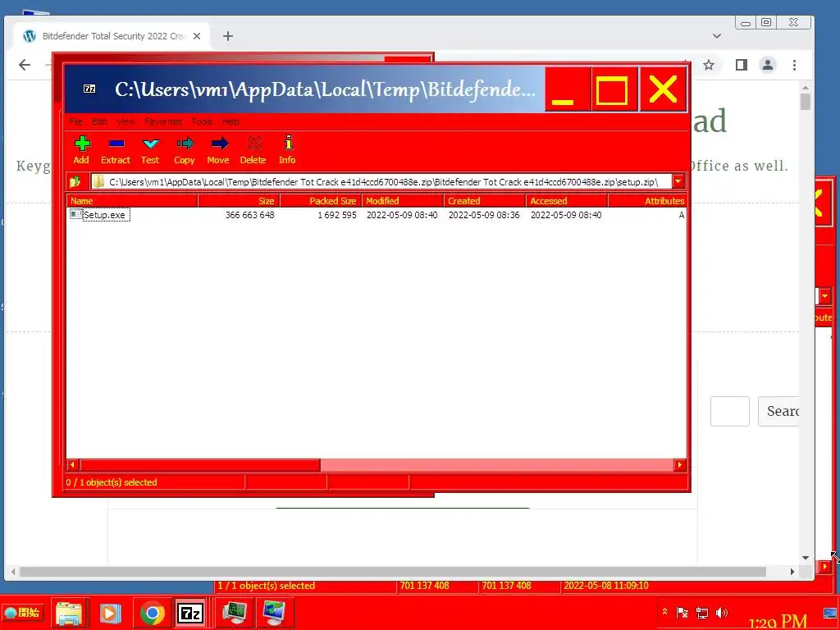The width and height of the screenshot is (840, 630).
Task: Click the Action Center flag tray icon
Action: tap(682, 612)
